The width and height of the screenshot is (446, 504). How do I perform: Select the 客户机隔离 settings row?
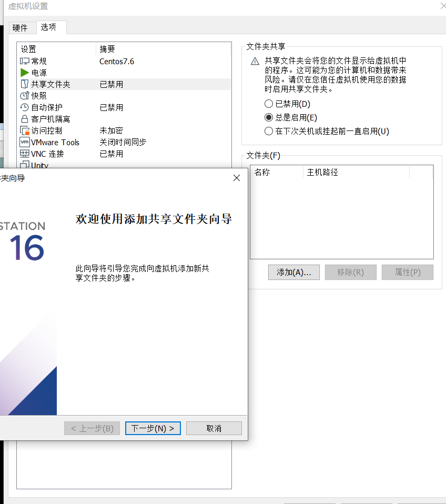pyautogui.click(x=124, y=119)
